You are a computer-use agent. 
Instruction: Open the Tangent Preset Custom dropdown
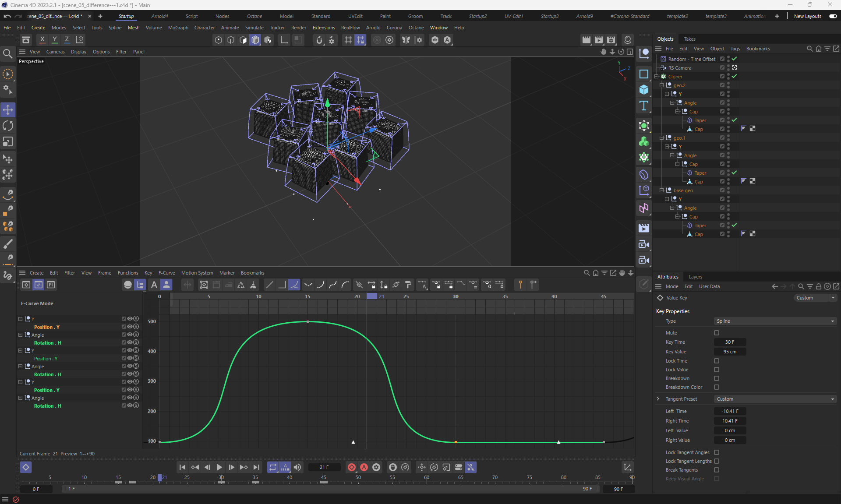[775, 399]
